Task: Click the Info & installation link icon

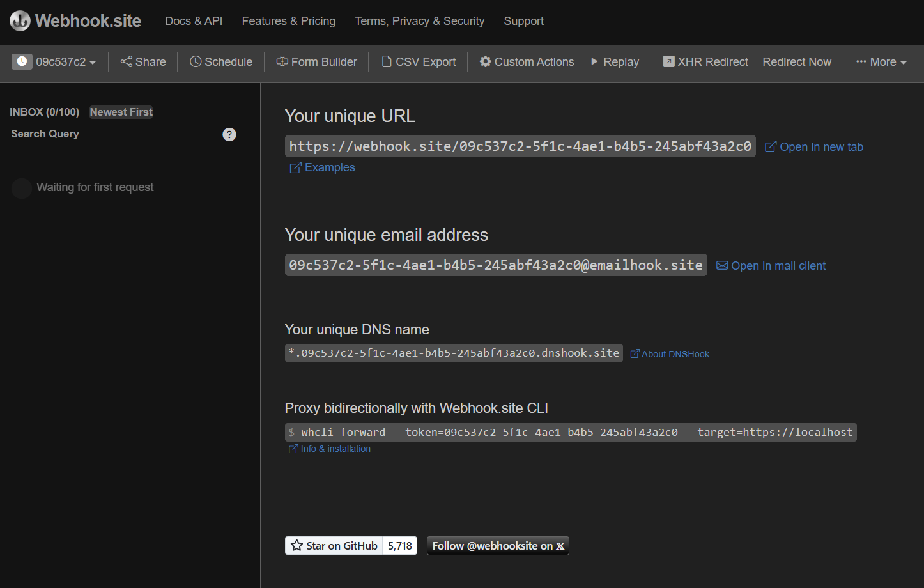Action: [293, 449]
